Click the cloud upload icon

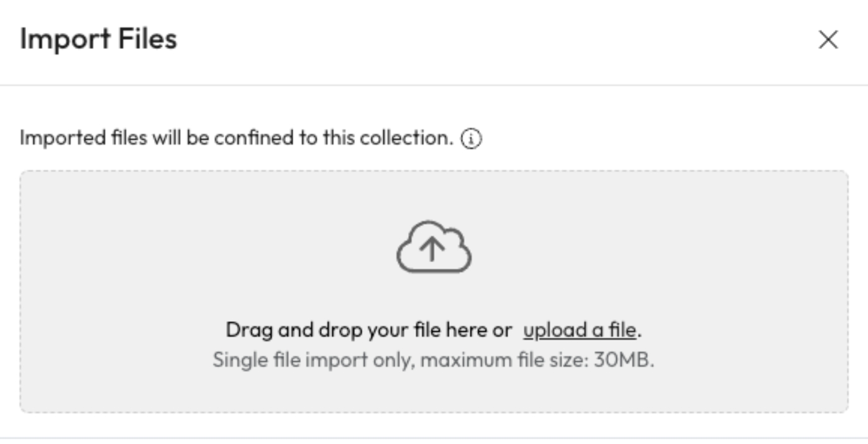(x=434, y=247)
